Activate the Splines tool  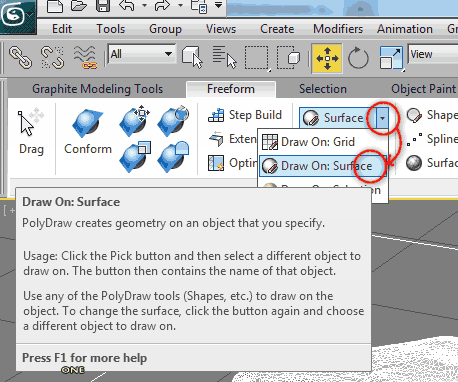[432, 139]
